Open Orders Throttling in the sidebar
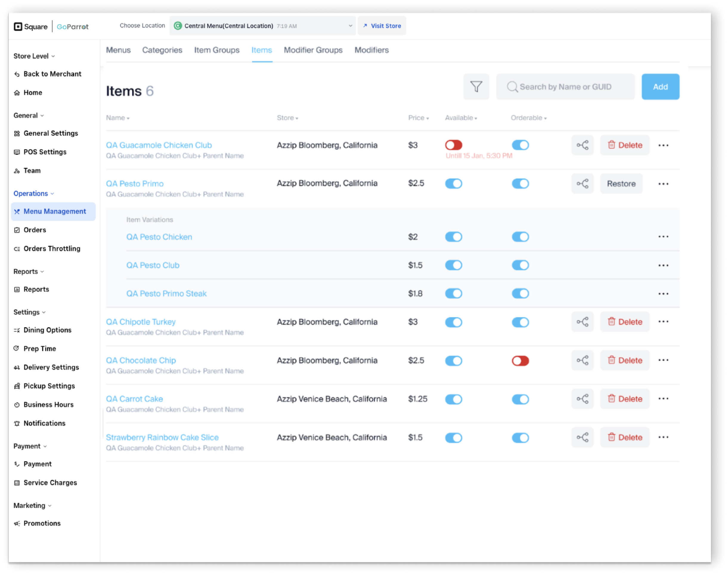 [x=52, y=249]
